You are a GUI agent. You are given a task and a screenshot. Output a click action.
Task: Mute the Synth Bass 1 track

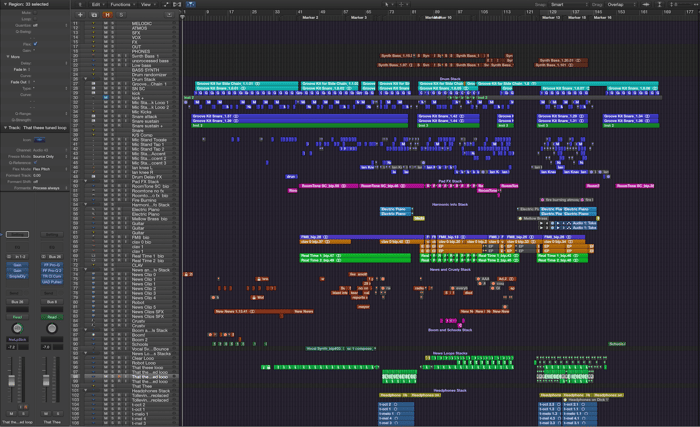[106, 56]
